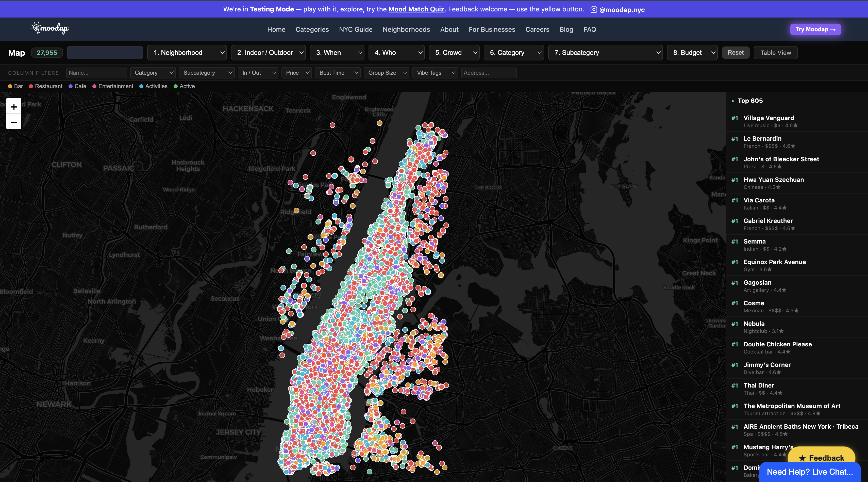Open the Instagram icon for @moodap.nyc
868x482 pixels.
click(594, 10)
